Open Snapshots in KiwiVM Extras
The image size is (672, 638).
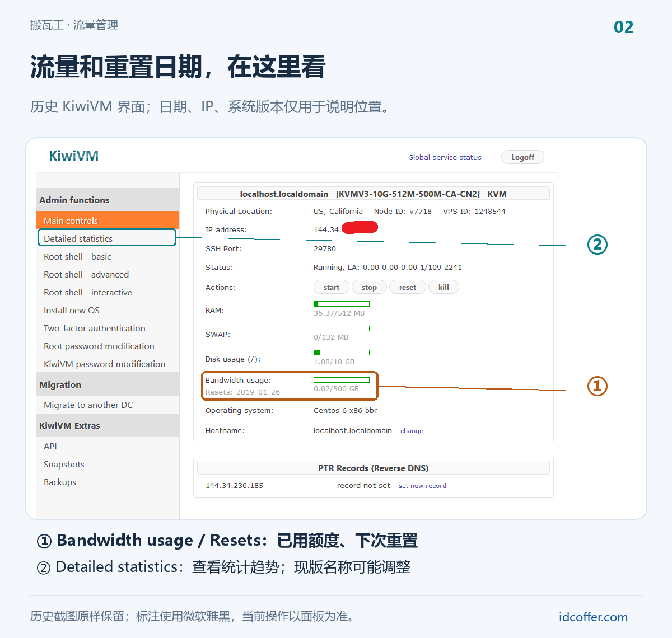pos(64,464)
